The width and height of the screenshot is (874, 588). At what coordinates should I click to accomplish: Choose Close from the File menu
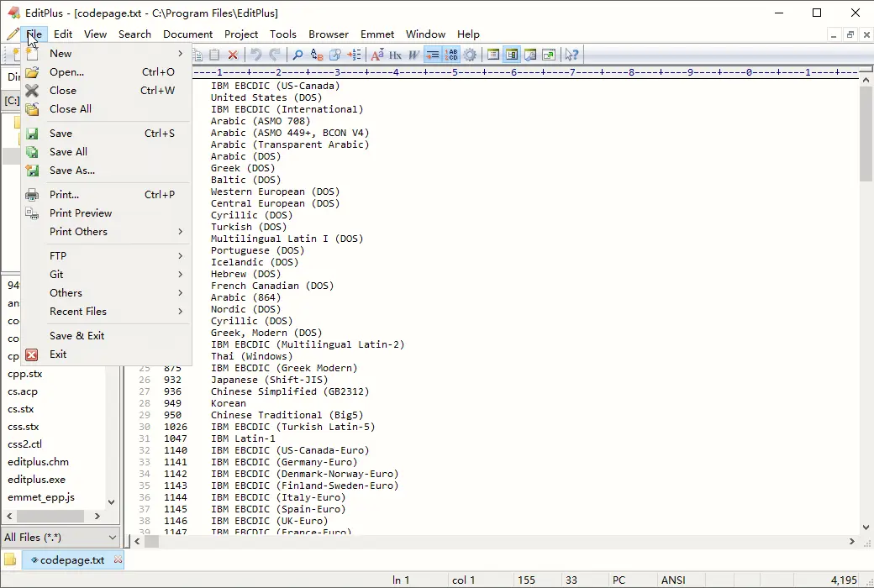coord(107,90)
